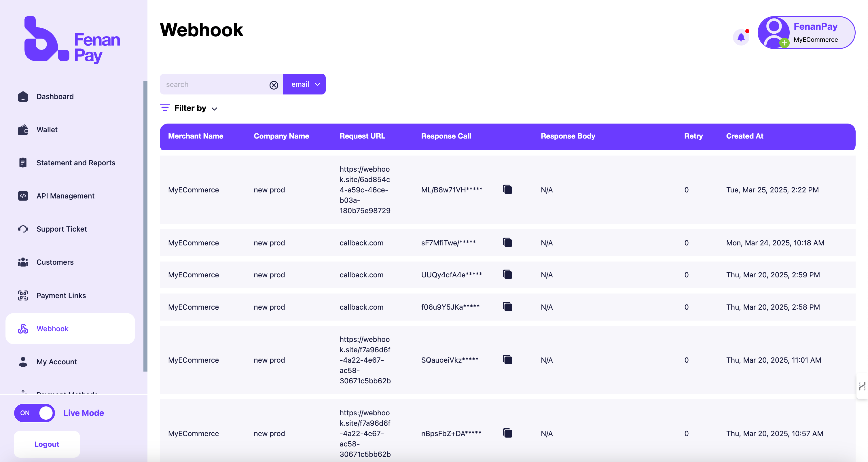
Task: Clear the search field with the X icon
Action: pyautogui.click(x=274, y=85)
